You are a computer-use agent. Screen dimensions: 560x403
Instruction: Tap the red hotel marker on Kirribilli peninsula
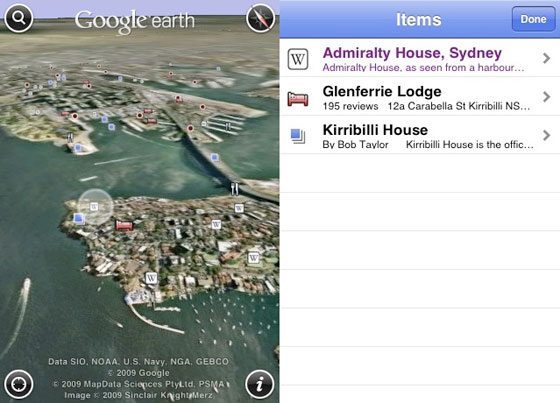point(124,225)
